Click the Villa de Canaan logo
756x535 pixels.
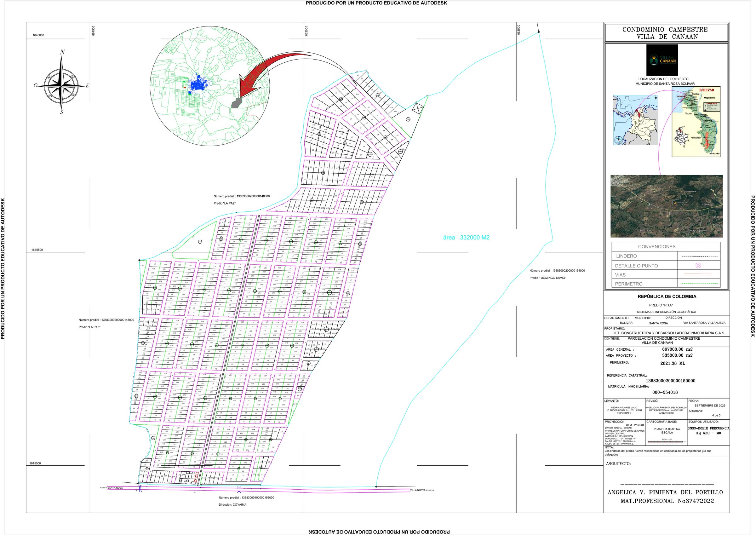click(662, 60)
